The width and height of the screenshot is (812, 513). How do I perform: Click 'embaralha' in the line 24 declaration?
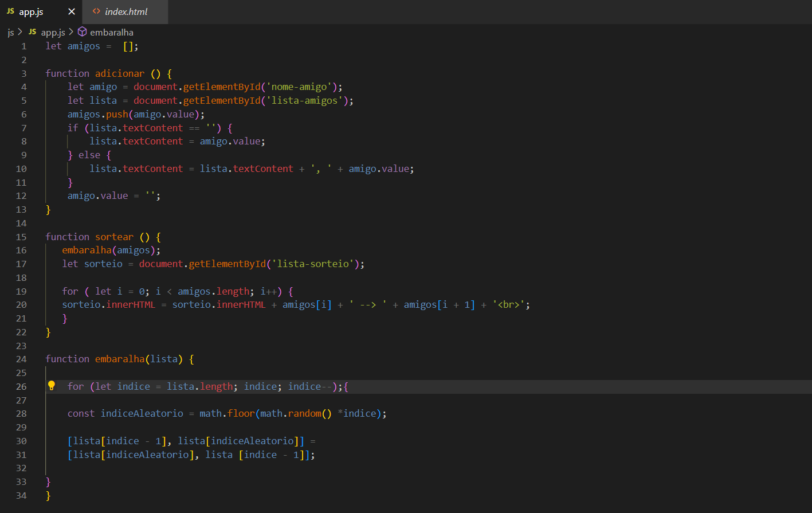tap(120, 359)
